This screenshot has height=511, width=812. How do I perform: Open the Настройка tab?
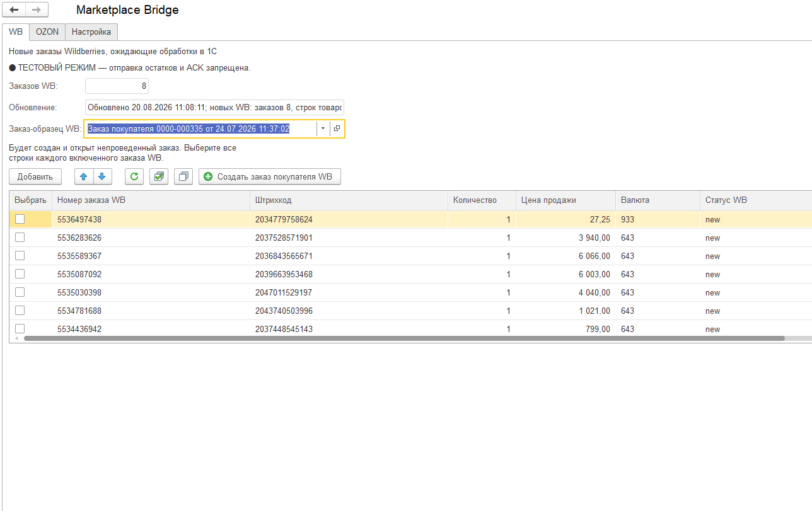tap(91, 32)
